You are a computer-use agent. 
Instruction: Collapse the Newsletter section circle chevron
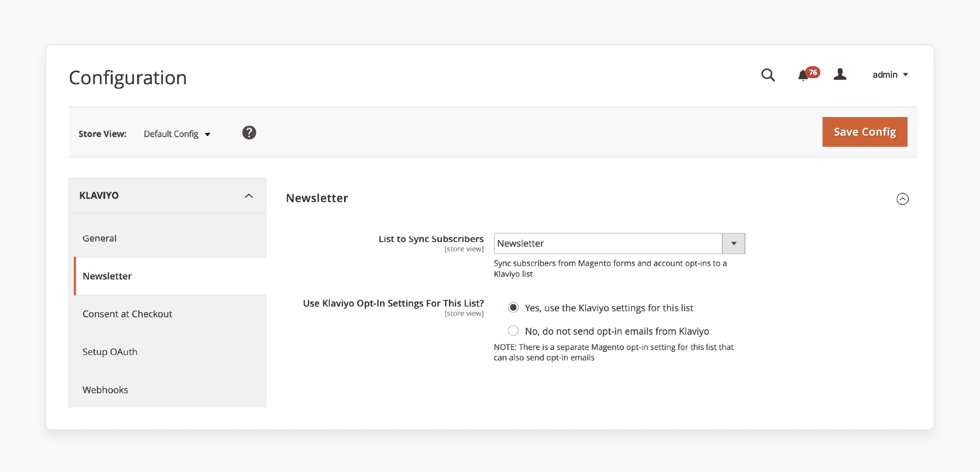902,199
